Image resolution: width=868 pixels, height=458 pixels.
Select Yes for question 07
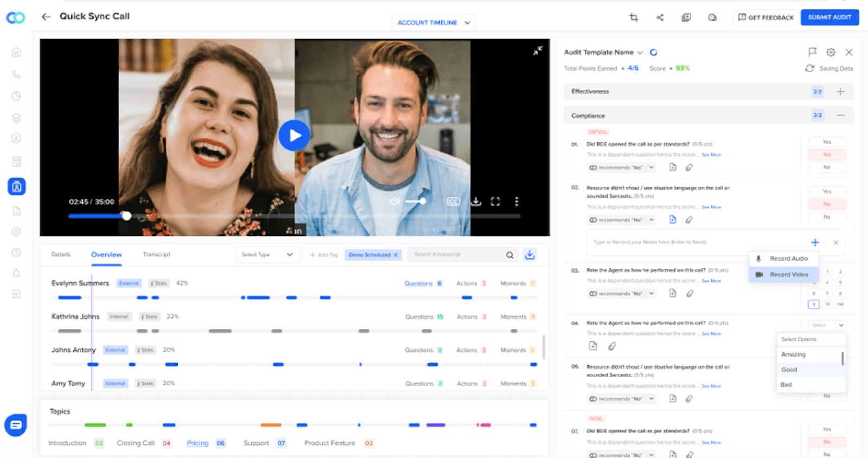click(827, 429)
